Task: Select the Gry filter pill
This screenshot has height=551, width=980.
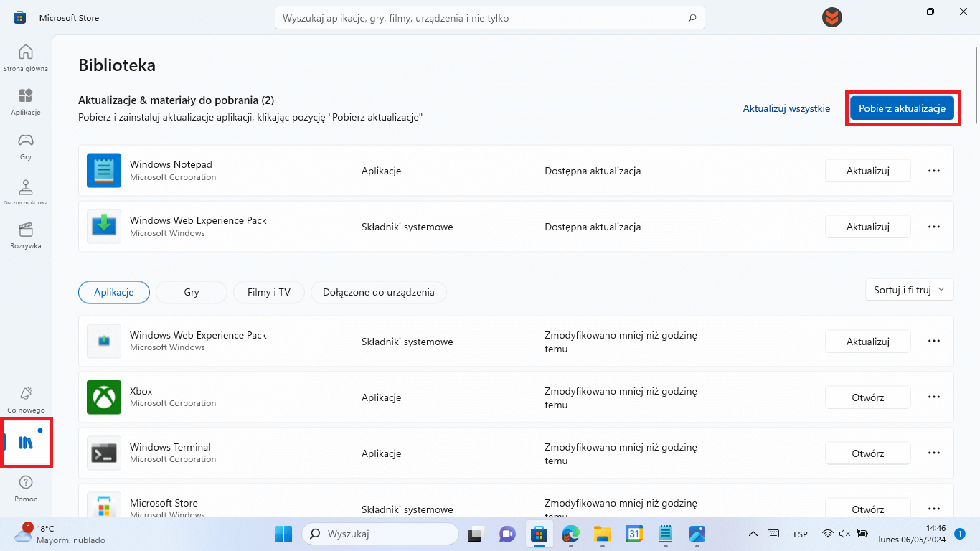Action: (x=192, y=292)
